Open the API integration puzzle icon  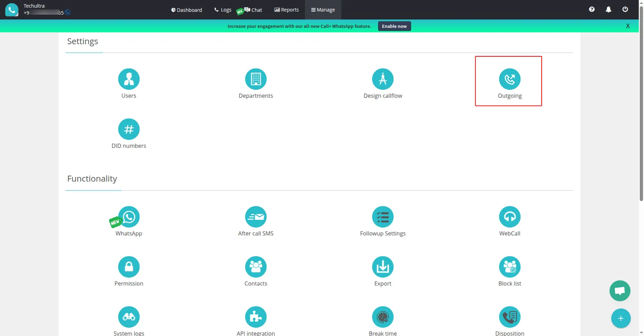(256, 317)
